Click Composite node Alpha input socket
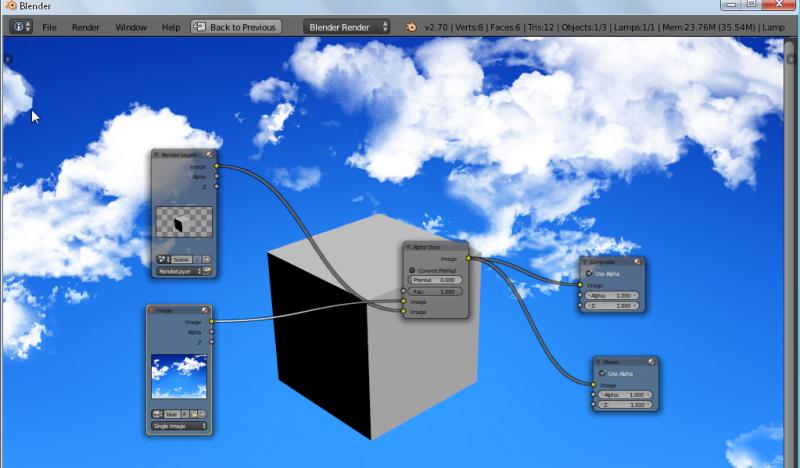This screenshot has width=800, height=468. (x=580, y=295)
